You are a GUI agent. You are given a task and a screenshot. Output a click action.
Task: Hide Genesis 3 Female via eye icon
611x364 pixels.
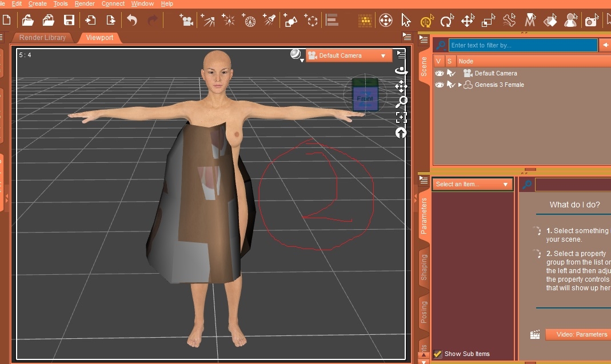pyautogui.click(x=439, y=85)
